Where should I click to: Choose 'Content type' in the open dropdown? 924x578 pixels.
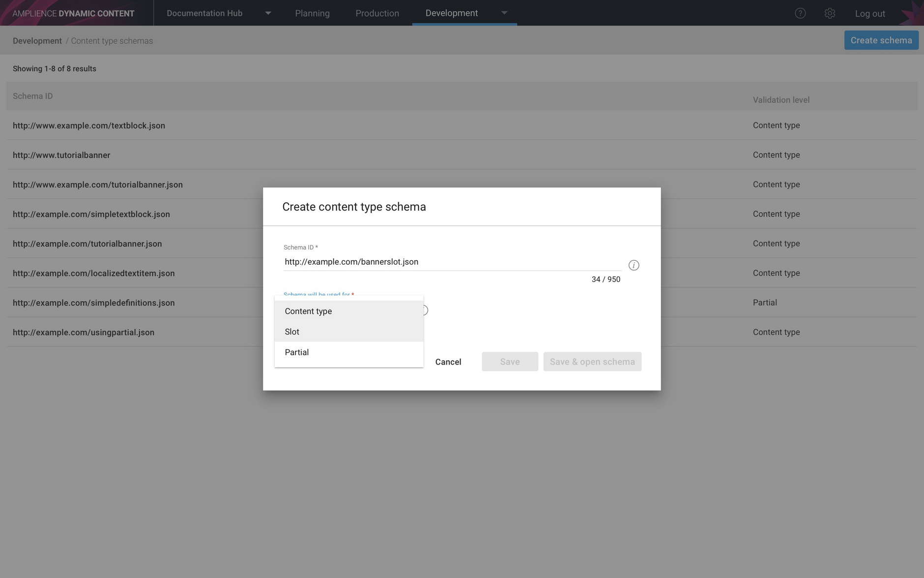308,311
